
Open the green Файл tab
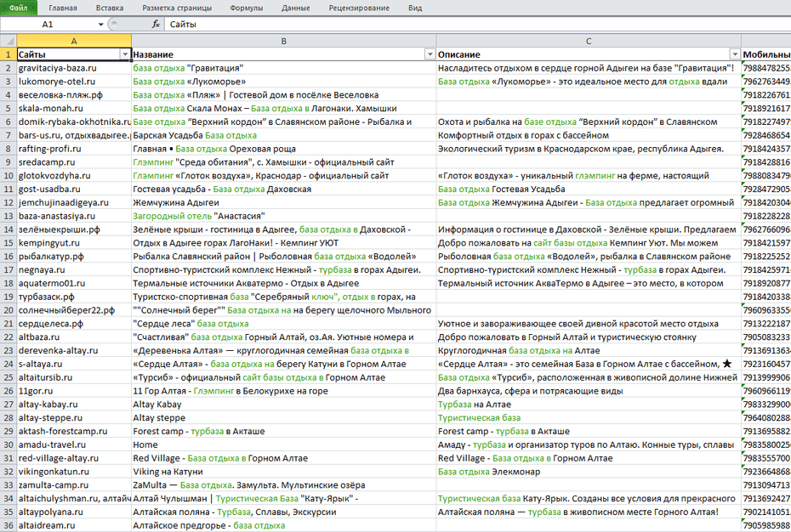pyautogui.click(x=19, y=8)
